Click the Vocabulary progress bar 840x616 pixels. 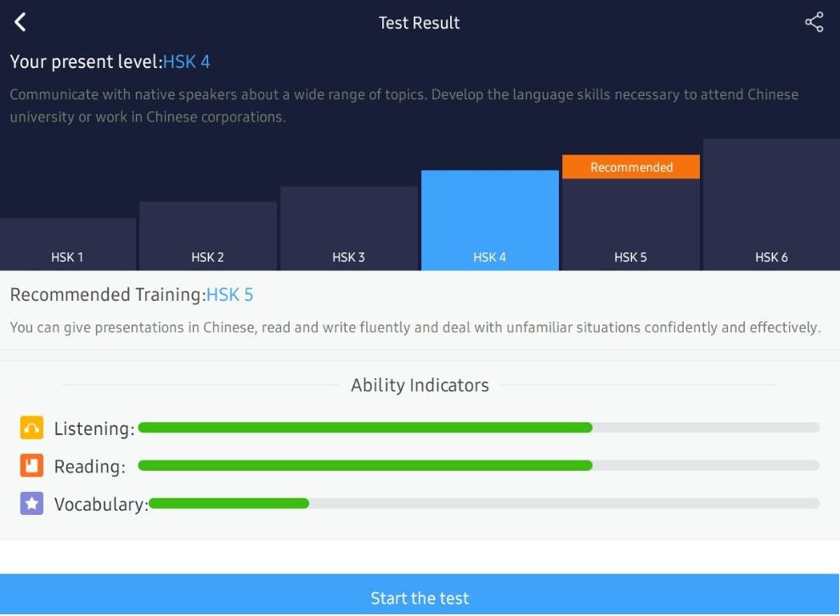click(483, 503)
